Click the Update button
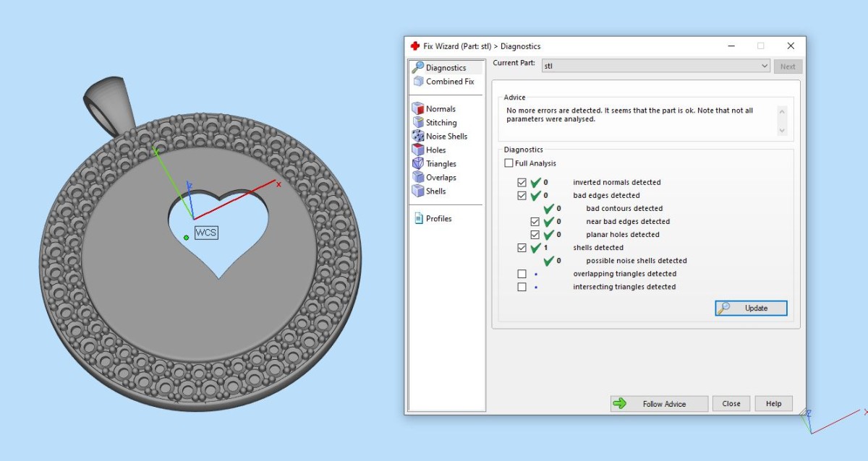868x461 pixels. click(x=751, y=309)
